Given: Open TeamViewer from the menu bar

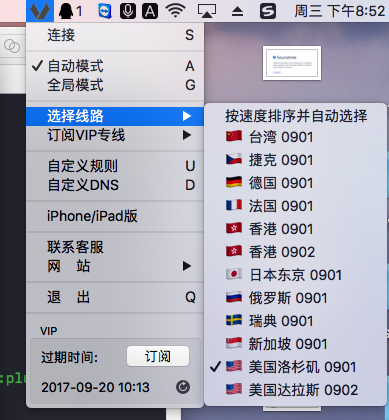Looking at the screenshot, I should 105,11.
